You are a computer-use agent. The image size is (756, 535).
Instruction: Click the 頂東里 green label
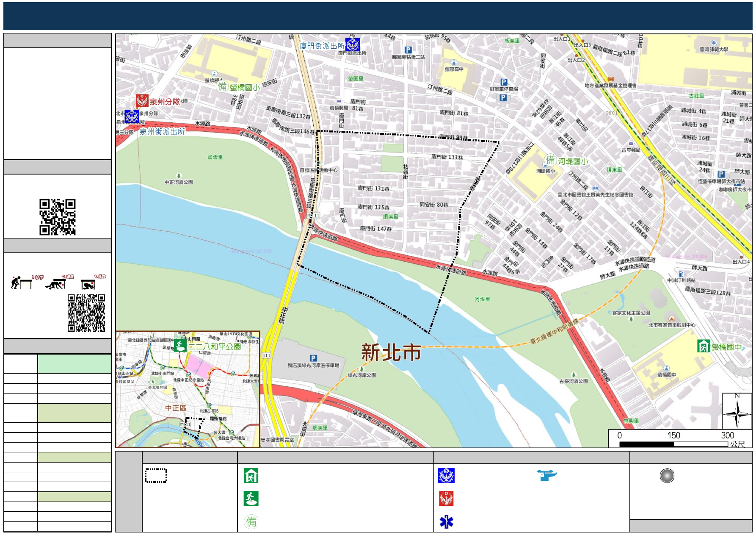[x=614, y=169]
